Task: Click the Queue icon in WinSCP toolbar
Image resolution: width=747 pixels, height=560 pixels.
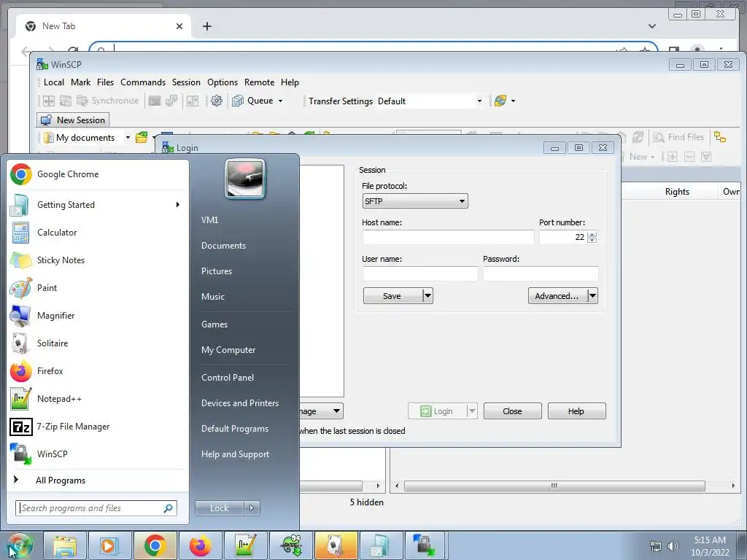Action: [238, 101]
